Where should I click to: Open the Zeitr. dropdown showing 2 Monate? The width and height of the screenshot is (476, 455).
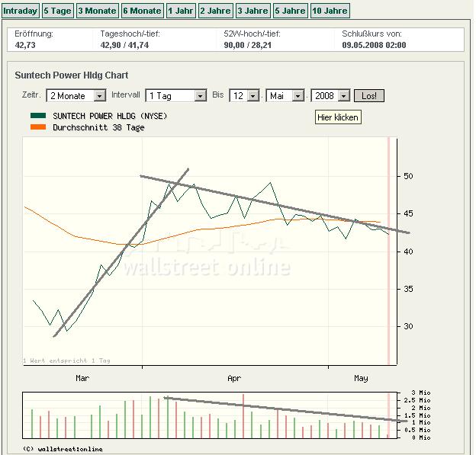coord(76,96)
